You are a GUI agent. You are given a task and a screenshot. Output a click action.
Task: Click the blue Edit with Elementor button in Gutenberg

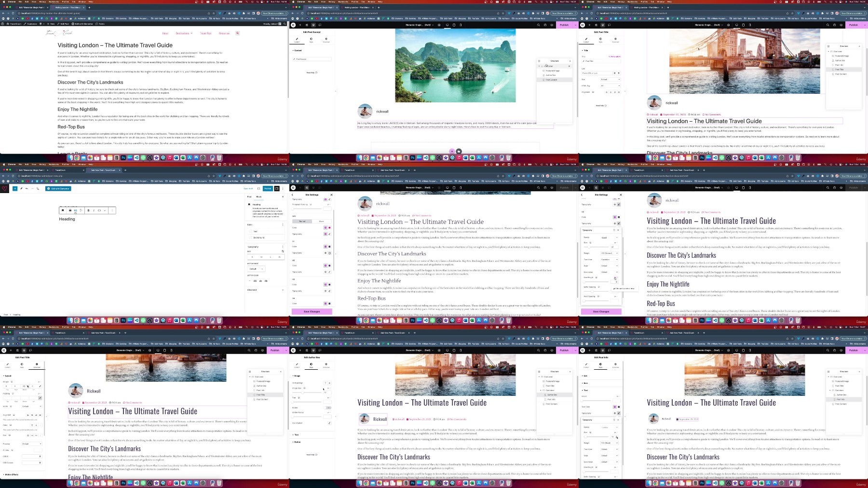click(58, 188)
